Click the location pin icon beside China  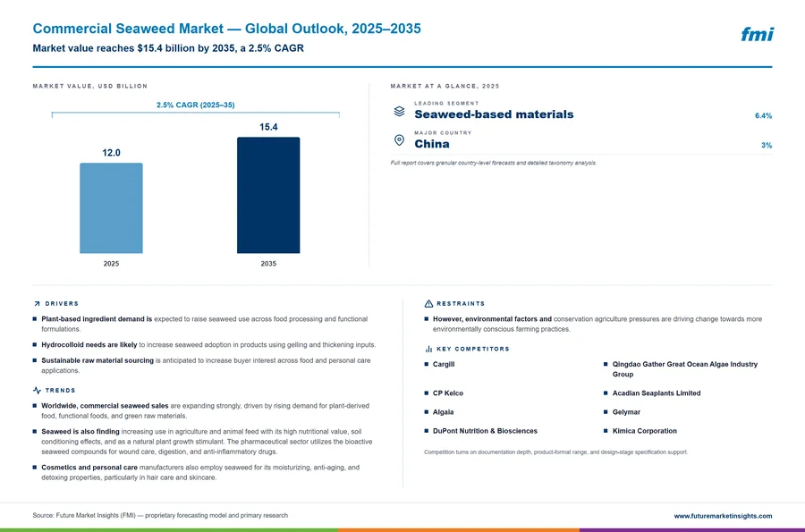coord(399,140)
